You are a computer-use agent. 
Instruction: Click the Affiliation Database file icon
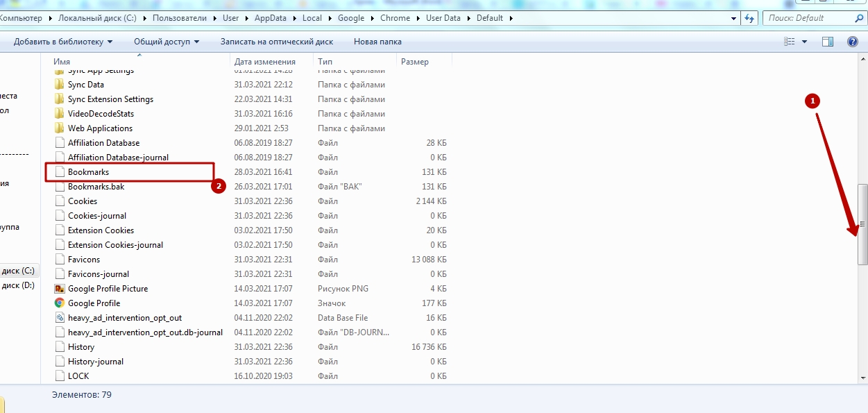(60, 143)
